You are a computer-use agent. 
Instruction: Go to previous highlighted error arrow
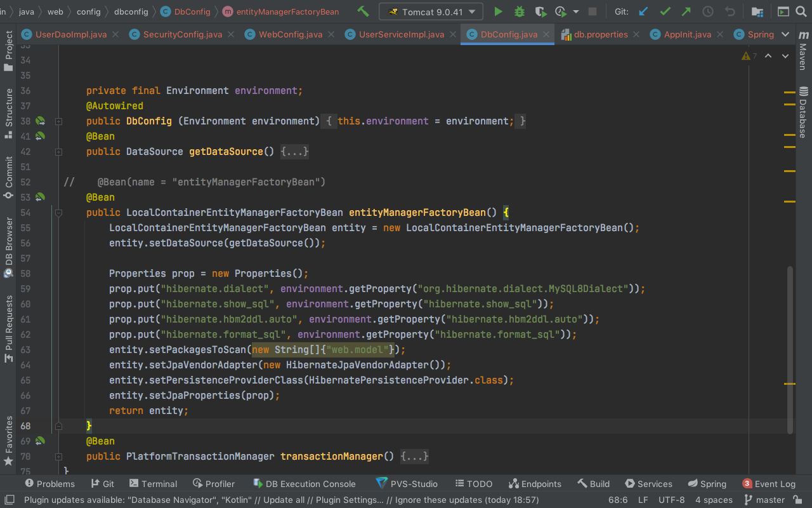[768, 56]
